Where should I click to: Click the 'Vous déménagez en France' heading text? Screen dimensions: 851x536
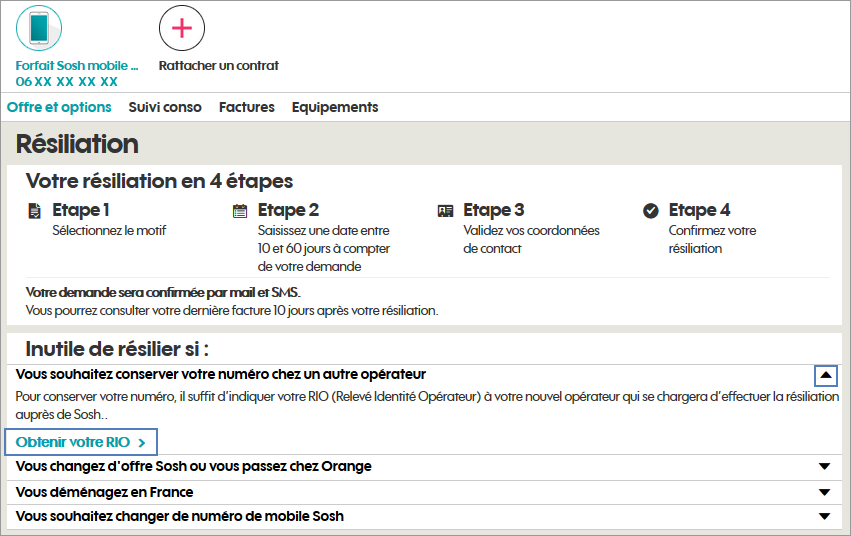105,493
